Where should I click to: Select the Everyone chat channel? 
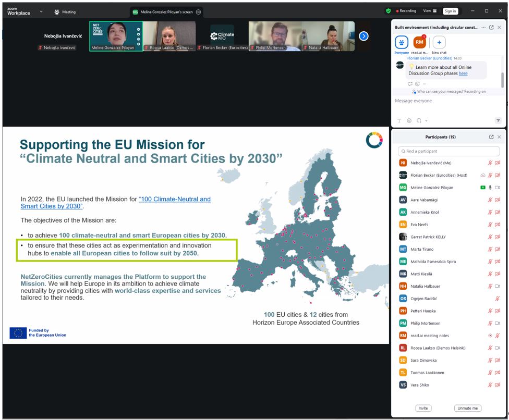click(x=402, y=43)
